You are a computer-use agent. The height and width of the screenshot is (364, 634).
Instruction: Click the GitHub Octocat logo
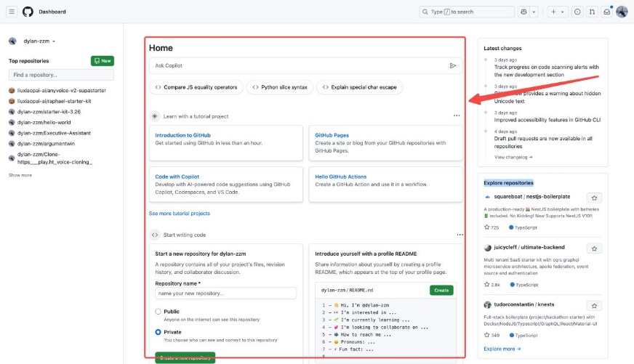click(28, 12)
